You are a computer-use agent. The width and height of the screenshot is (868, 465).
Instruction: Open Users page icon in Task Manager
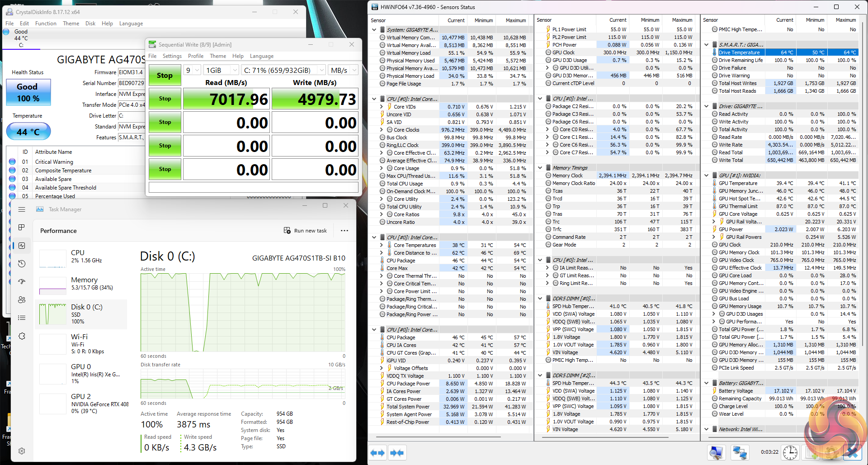coord(21,300)
